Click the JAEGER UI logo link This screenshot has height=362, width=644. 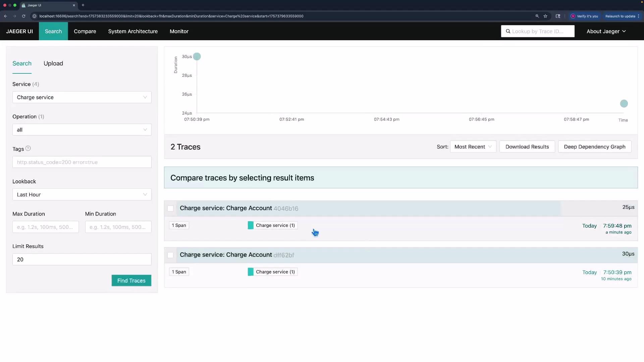click(19, 31)
